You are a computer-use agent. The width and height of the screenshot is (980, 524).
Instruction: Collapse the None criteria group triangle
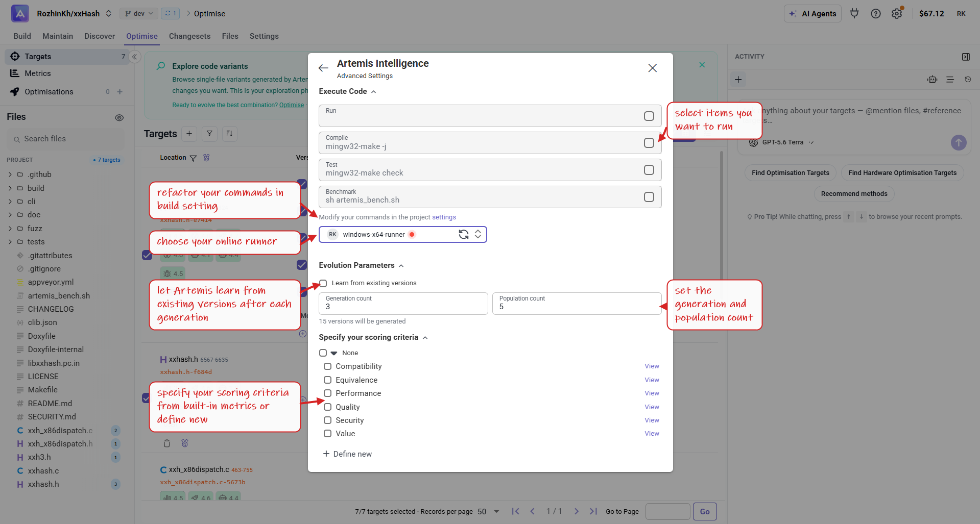(334, 353)
